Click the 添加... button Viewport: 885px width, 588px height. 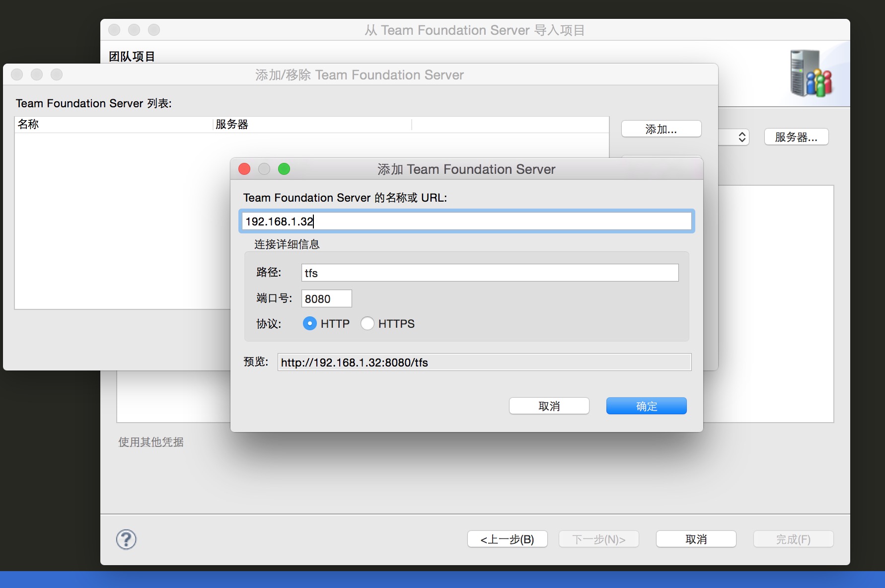[661, 129]
